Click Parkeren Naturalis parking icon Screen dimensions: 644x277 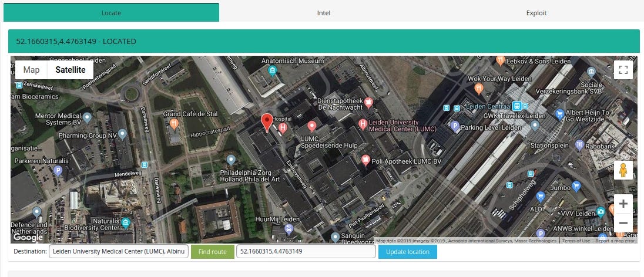[x=58, y=170]
